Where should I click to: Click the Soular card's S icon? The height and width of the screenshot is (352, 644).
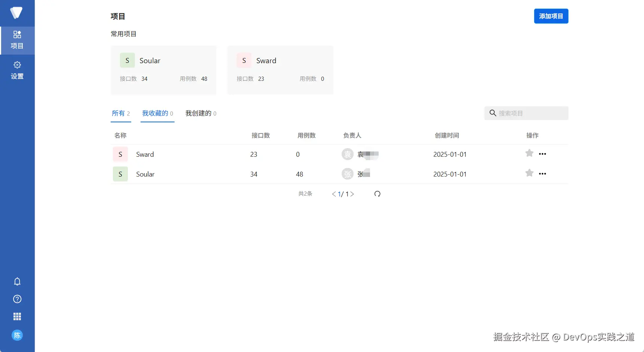[x=127, y=61]
